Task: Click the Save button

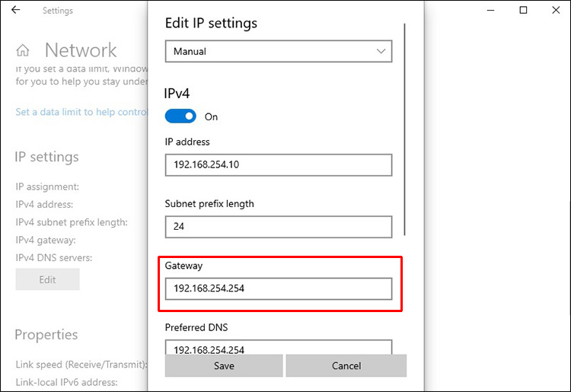Action: (224, 365)
